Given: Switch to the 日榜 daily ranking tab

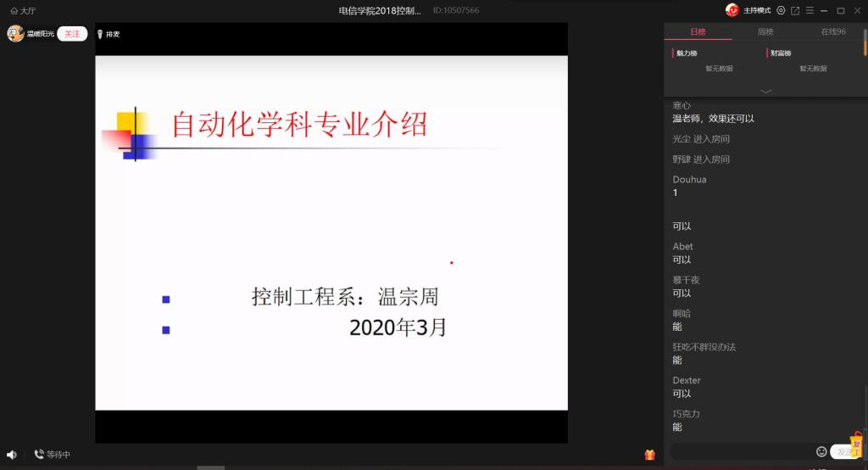Looking at the screenshot, I should pyautogui.click(x=698, y=32).
